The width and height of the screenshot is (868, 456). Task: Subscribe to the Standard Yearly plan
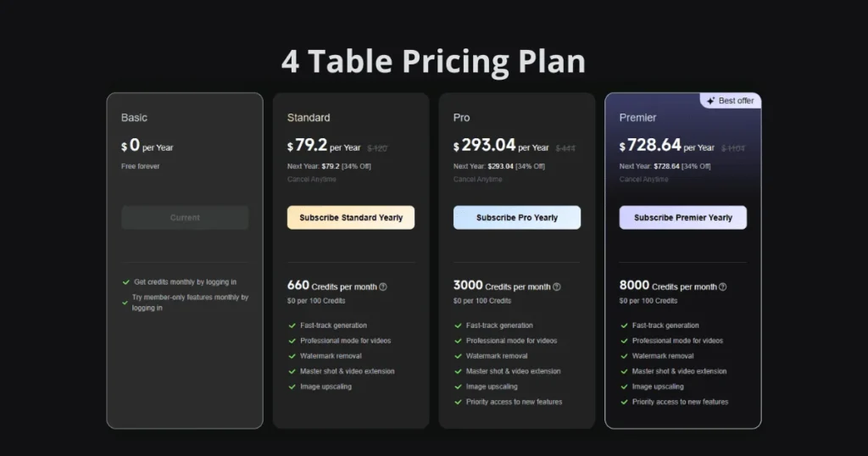coord(351,218)
